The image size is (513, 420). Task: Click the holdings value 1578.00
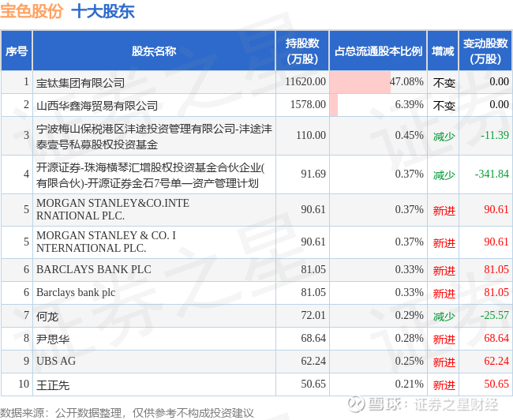(308, 104)
